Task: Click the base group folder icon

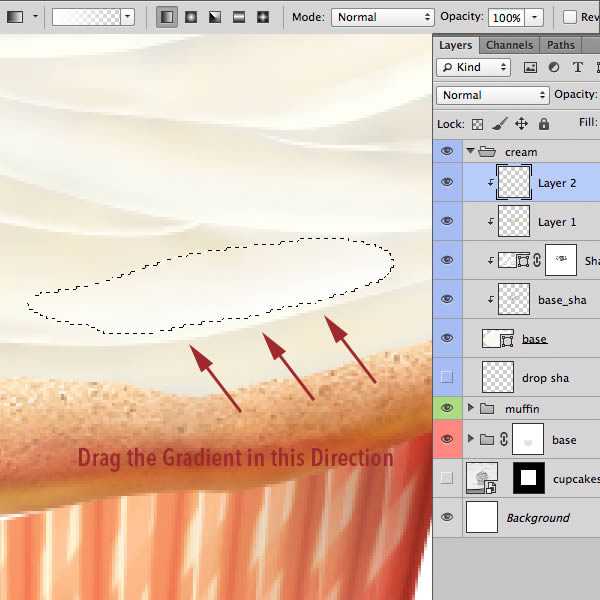Action: pos(487,439)
